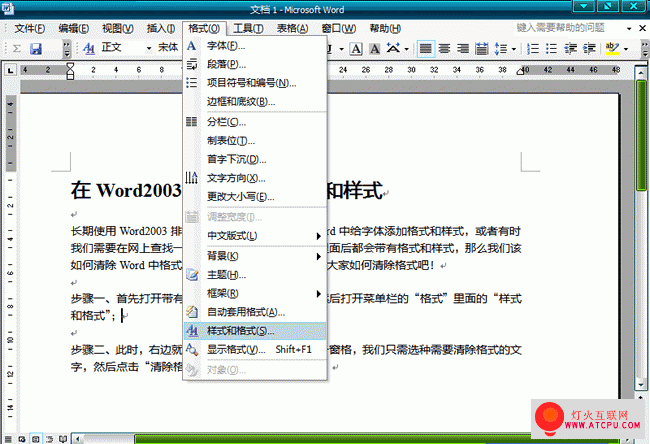Image resolution: width=650 pixels, height=444 pixels.
Task: Switch to Print layout view button
Action: coord(36,439)
